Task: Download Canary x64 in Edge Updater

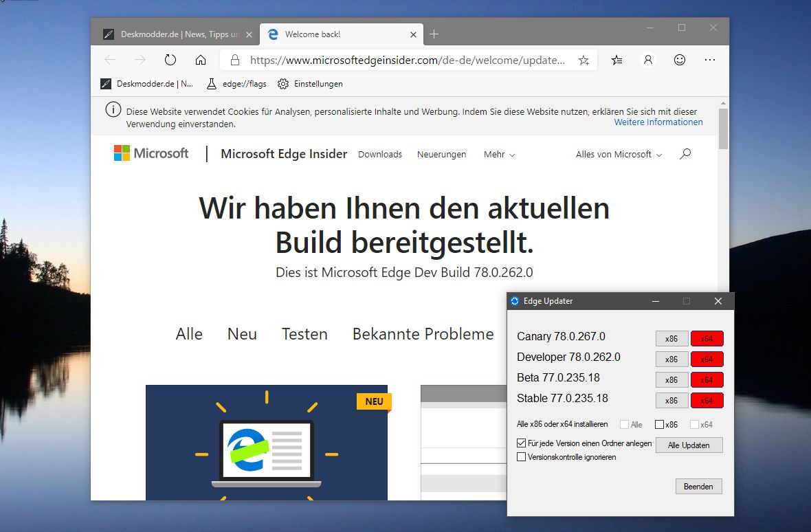Action: click(x=707, y=339)
